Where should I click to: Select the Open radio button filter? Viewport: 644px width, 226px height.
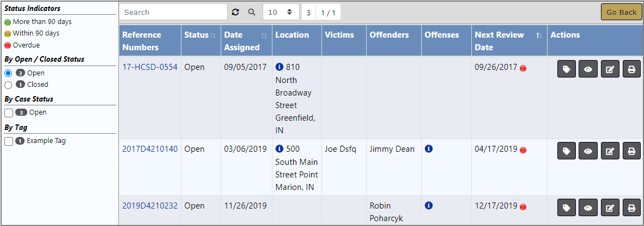coord(8,73)
